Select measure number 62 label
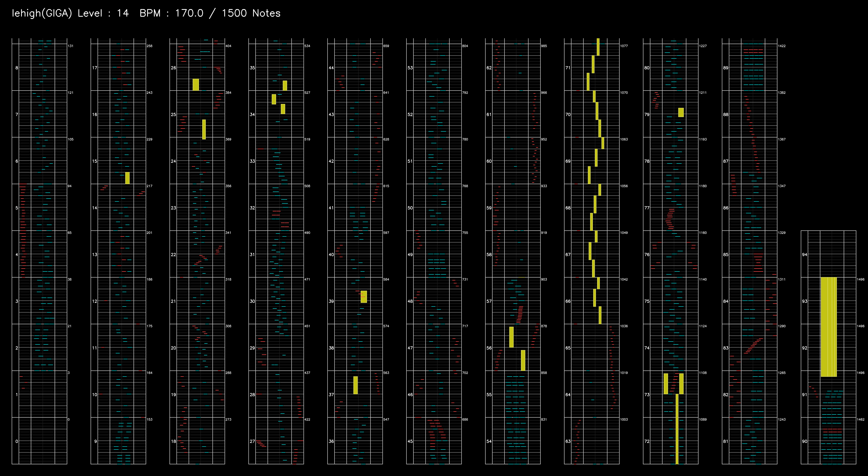 point(489,68)
